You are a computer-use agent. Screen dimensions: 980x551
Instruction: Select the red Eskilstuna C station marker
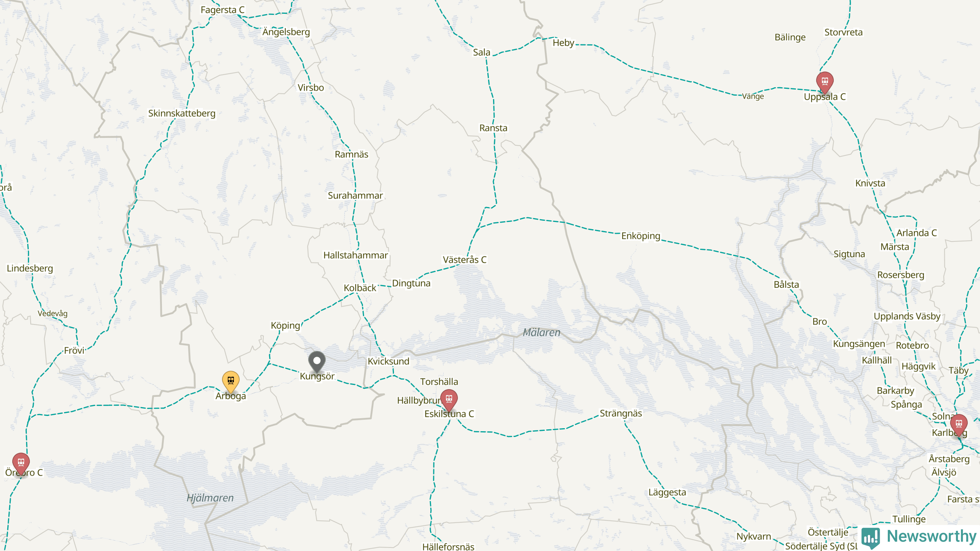449,400
